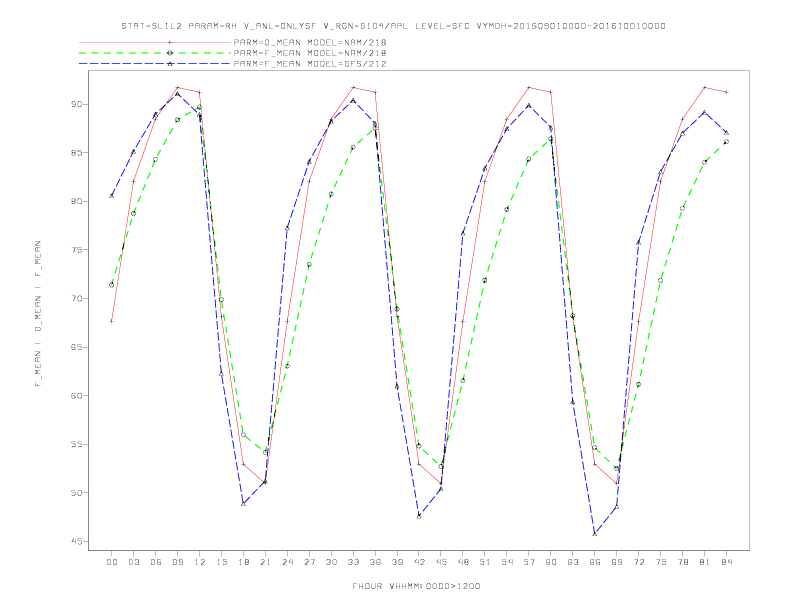Click x-axis forecast hour label 39
Screen dimensions: 792x612
tap(397, 562)
